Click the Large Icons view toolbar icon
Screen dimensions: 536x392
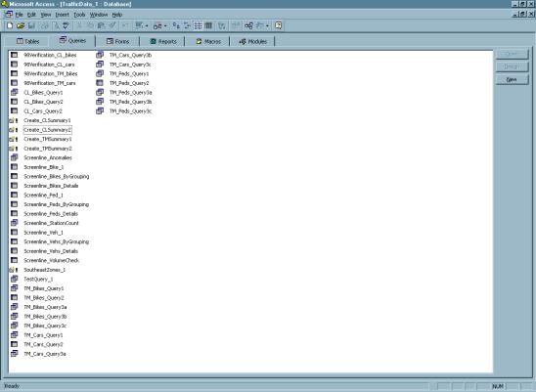176,25
